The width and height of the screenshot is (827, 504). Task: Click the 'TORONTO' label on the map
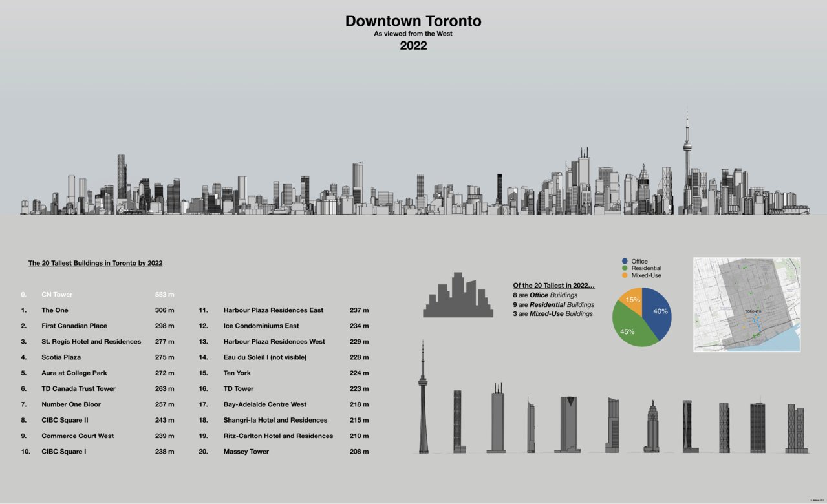click(x=753, y=311)
